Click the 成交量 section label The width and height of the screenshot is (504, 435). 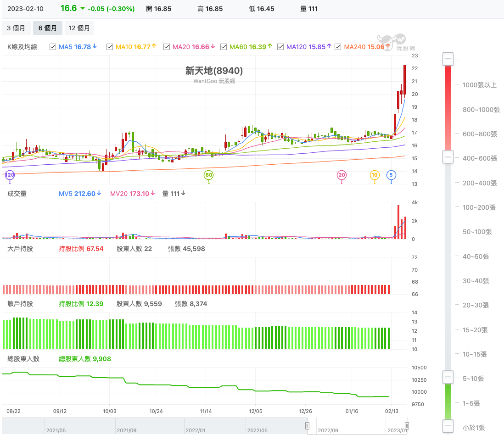click(x=17, y=194)
